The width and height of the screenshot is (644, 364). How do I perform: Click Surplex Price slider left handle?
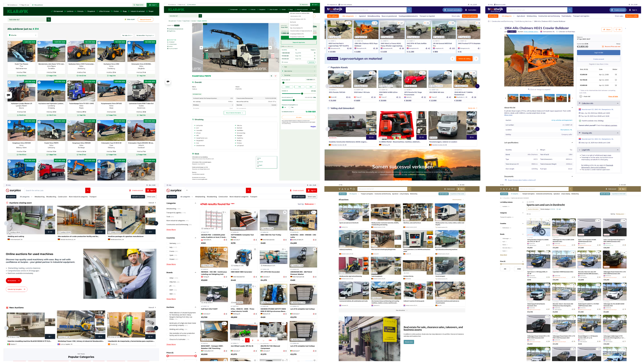pyautogui.click(x=168, y=356)
